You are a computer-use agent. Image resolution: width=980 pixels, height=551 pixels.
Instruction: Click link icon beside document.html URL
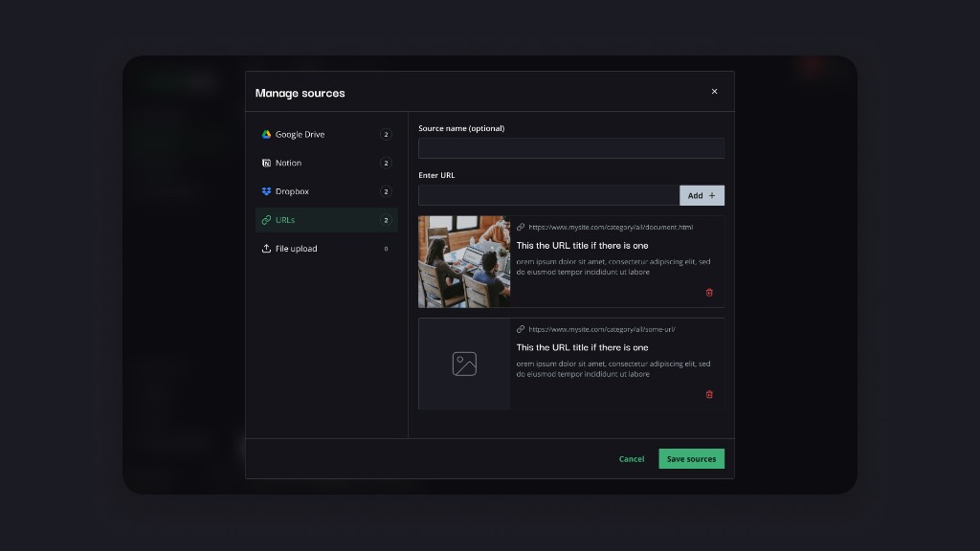coord(521,228)
